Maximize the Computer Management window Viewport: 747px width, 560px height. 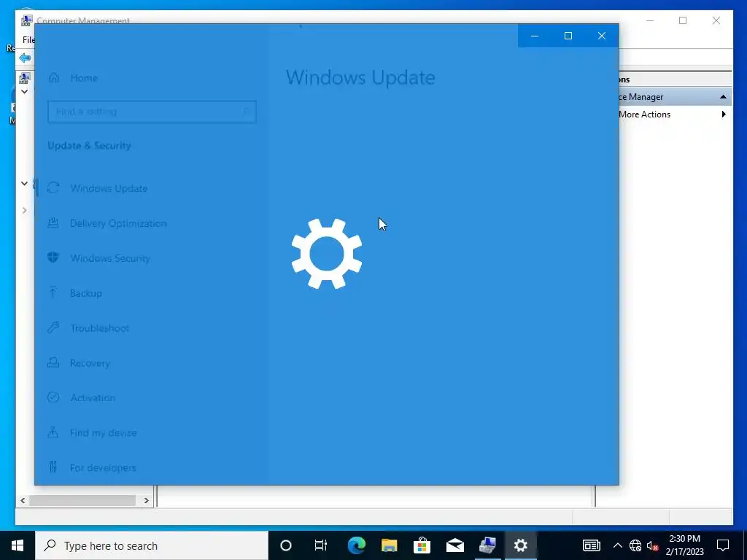[683, 20]
